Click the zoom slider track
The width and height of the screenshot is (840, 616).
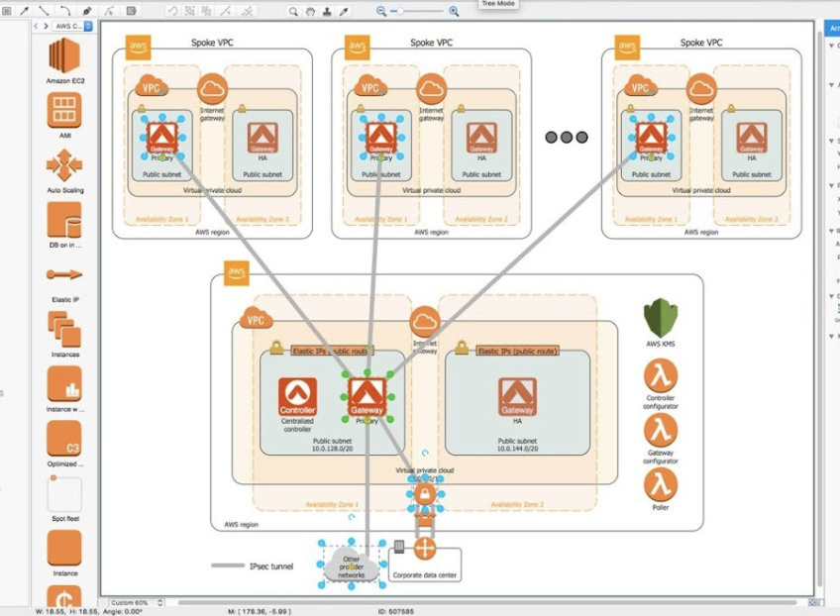point(421,12)
